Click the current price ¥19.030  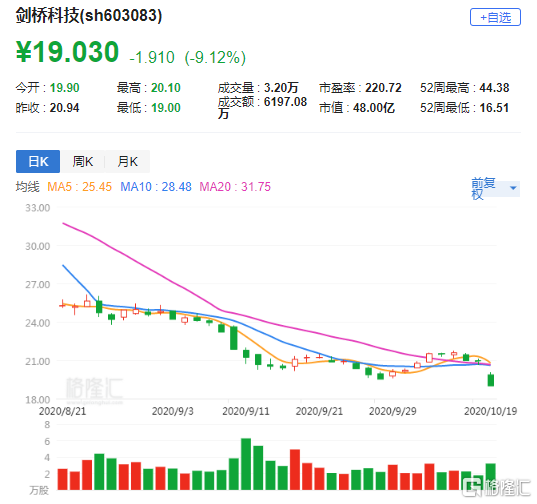point(67,52)
